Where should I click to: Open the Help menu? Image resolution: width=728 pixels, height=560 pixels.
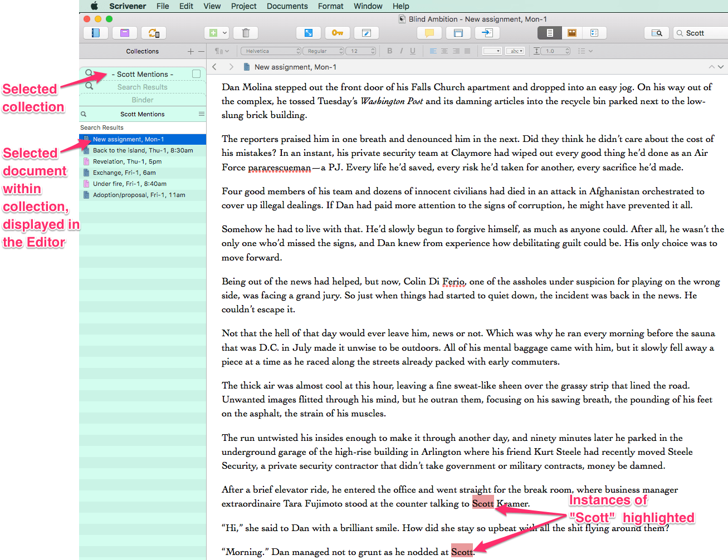tap(401, 6)
